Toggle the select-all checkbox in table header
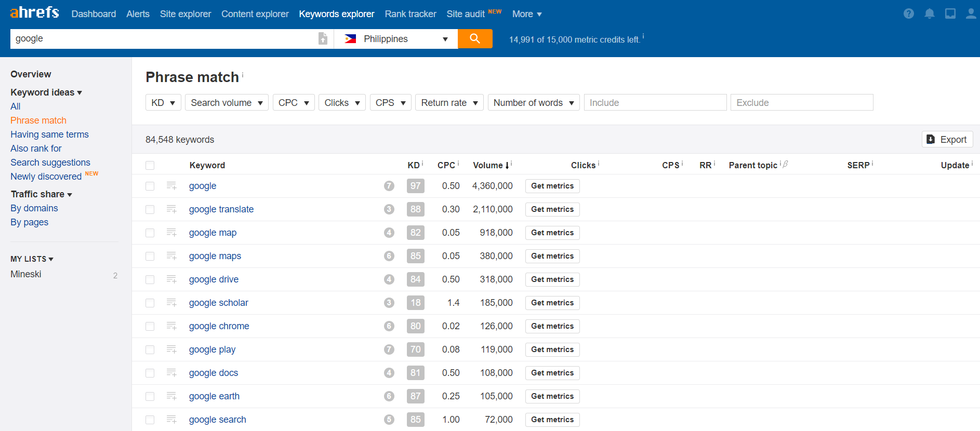Image resolution: width=980 pixels, height=431 pixels. coord(150,165)
